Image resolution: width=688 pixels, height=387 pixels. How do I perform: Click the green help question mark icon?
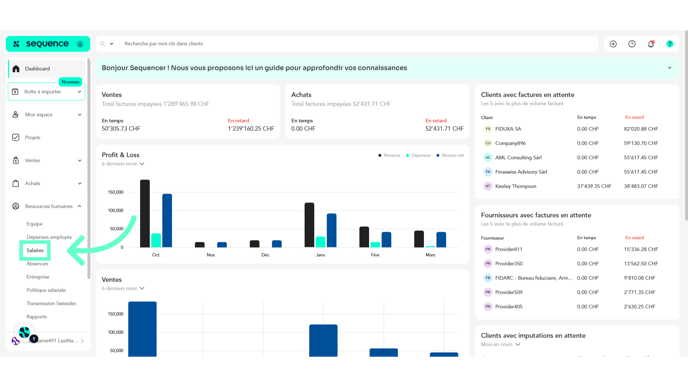pyautogui.click(x=670, y=44)
